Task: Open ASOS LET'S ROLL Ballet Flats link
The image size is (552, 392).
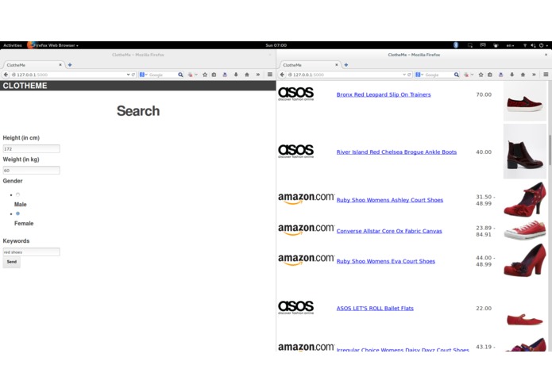Action: [375, 309]
